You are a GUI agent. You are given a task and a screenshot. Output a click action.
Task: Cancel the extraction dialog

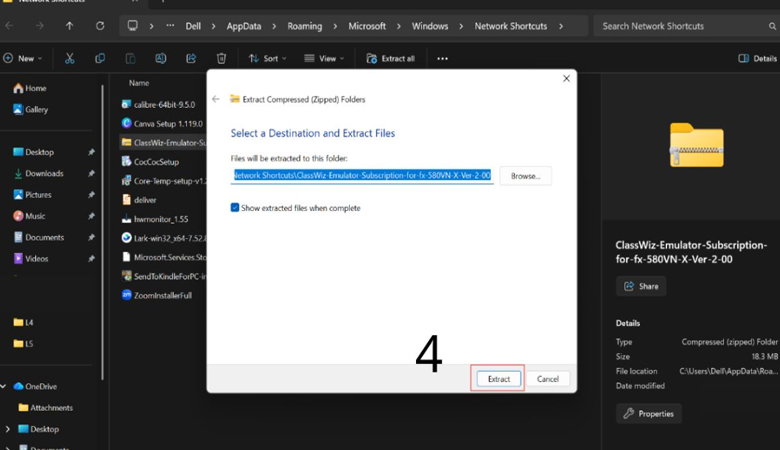tap(548, 379)
